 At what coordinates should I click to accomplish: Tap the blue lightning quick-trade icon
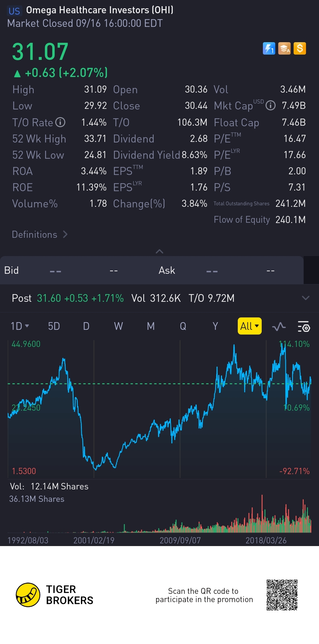click(269, 48)
